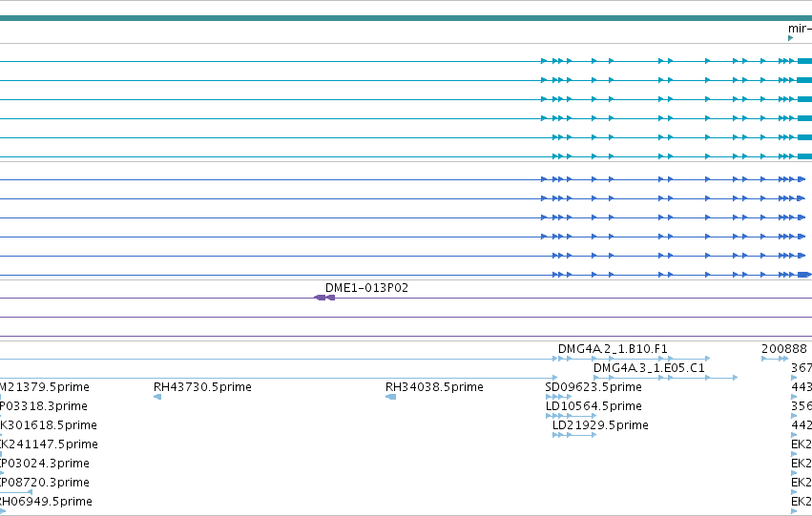Click the EST feature under LD21929.5prime

click(x=574, y=435)
